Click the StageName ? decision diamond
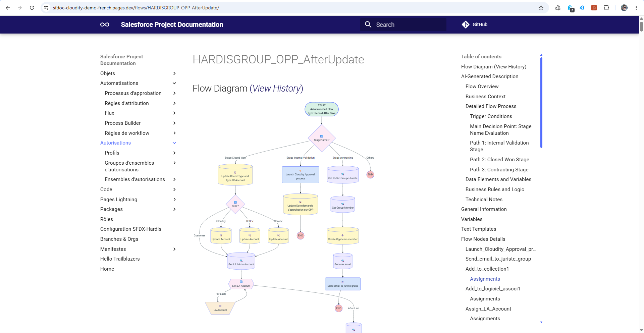The image size is (644, 333). coord(322,138)
